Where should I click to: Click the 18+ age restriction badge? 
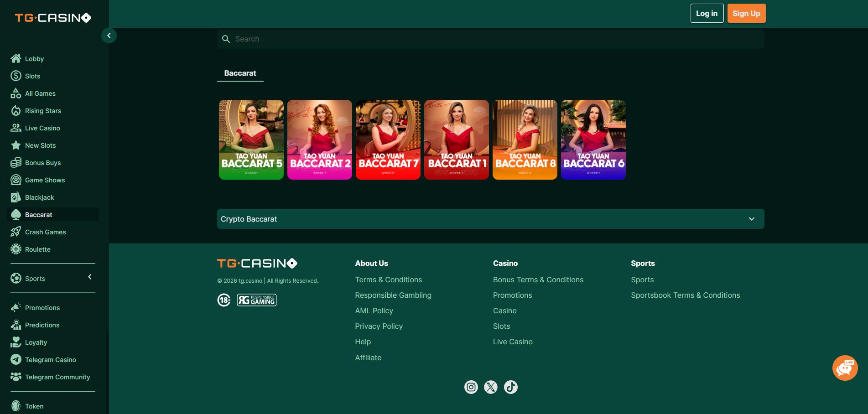point(224,300)
